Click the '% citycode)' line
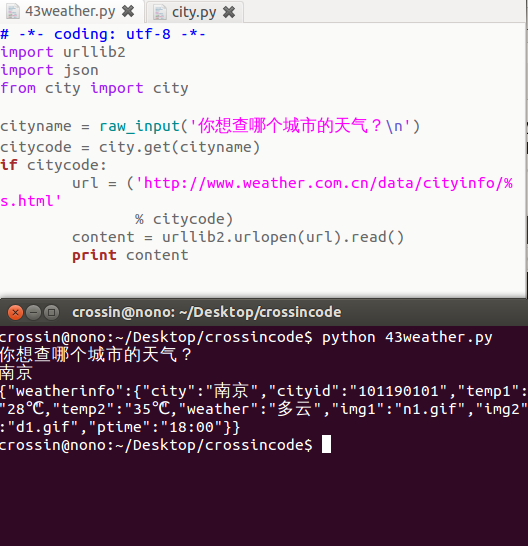The width and height of the screenshot is (528, 546). (184, 219)
